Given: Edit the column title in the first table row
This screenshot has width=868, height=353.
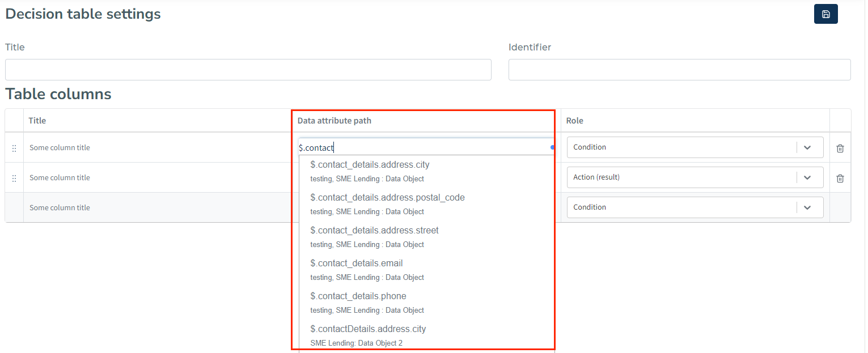Looking at the screenshot, I should [x=158, y=147].
